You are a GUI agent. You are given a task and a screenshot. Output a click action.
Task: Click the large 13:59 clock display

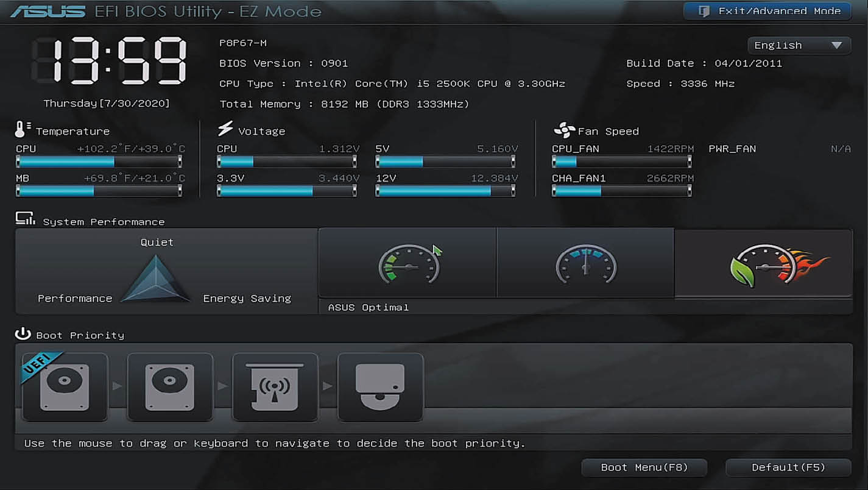pyautogui.click(x=108, y=60)
